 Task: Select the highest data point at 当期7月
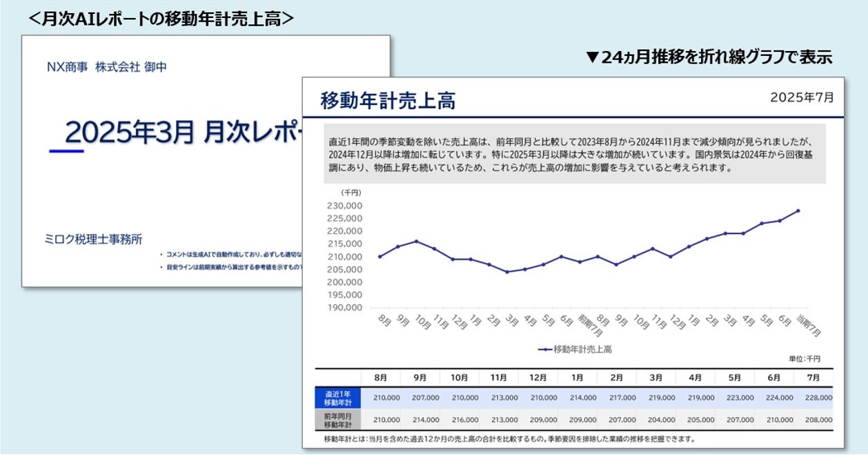[799, 209]
